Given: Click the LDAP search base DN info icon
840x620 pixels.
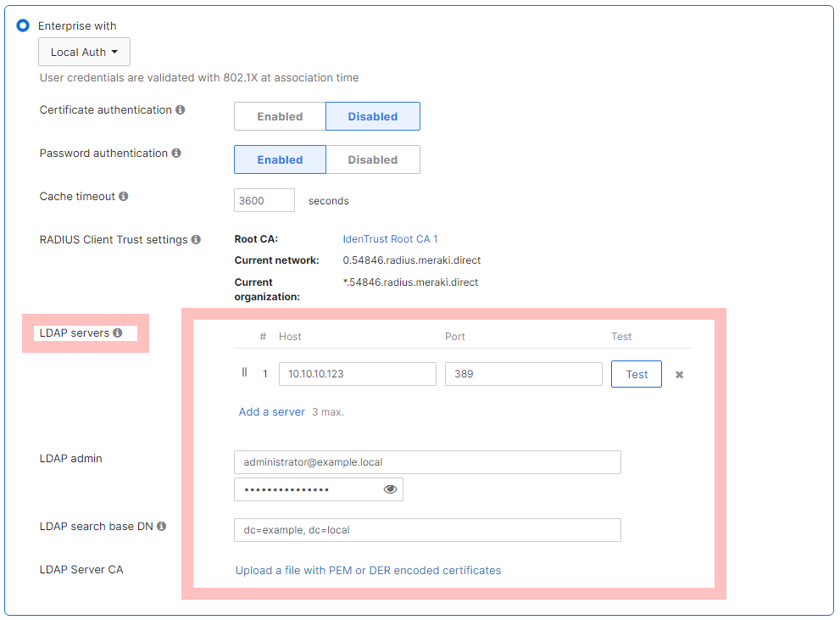Looking at the screenshot, I should 160,526.
